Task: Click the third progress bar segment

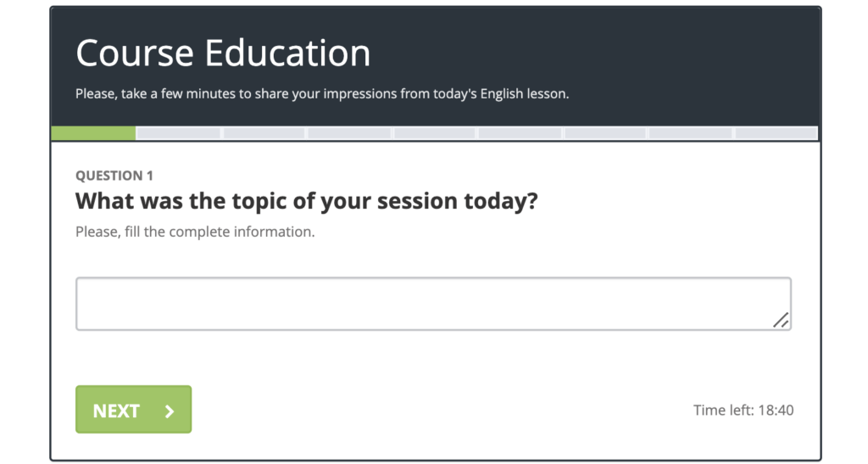Action: click(264, 133)
